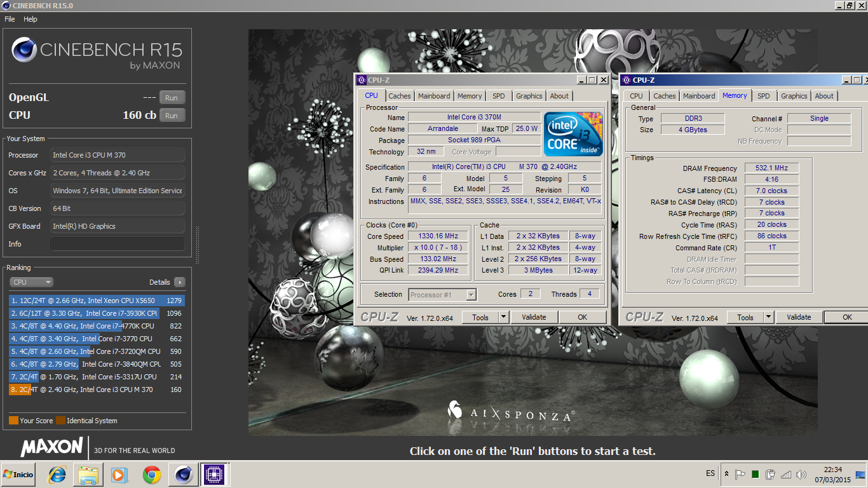
Task: Click the Identical System brown swatch
Action: 60,421
